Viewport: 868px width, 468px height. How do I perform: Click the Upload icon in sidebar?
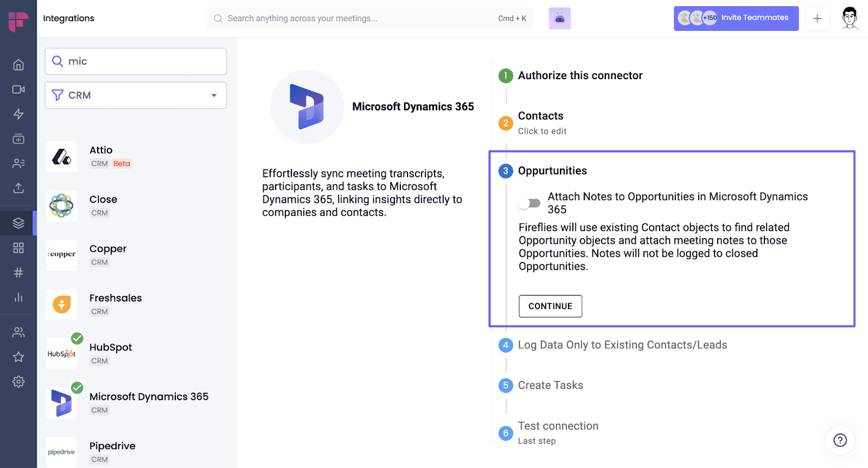18,188
